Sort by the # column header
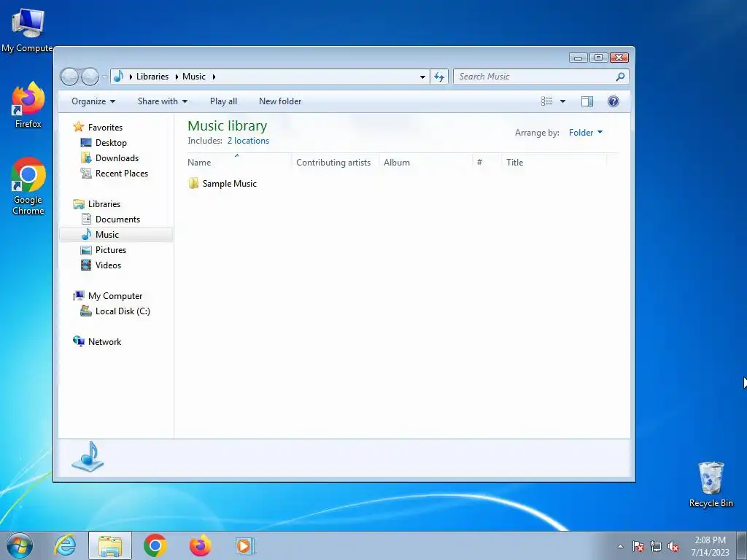The height and width of the screenshot is (560, 747). [x=487, y=163]
